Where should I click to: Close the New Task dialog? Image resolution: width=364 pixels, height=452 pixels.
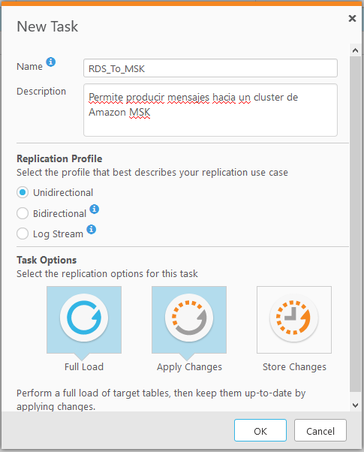click(x=352, y=18)
